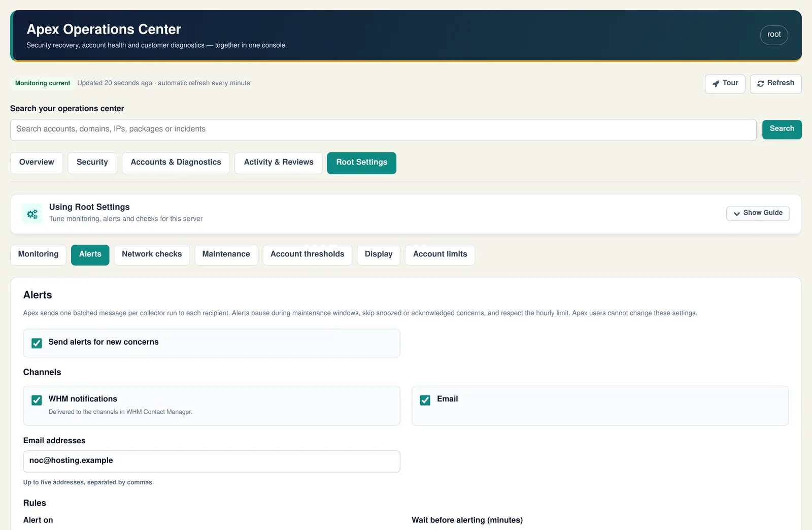The width and height of the screenshot is (812, 530).
Task: Click 'Up to five addresses' hint text
Action: pos(88,482)
